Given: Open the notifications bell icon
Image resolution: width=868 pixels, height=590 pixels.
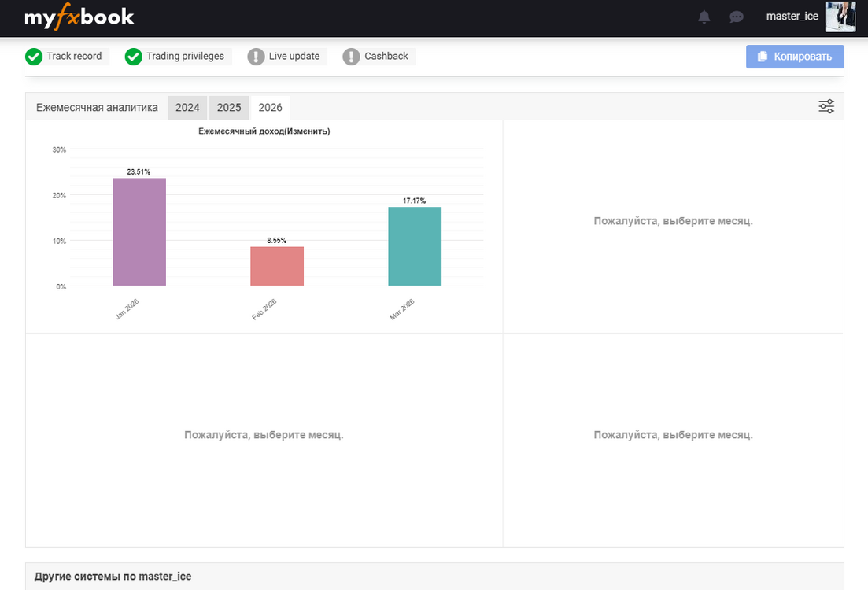Looking at the screenshot, I should (704, 17).
